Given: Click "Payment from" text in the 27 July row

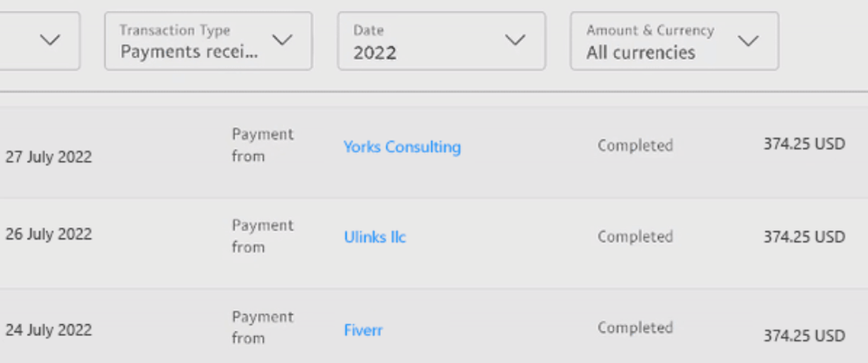Looking at the screenshot, I should pos(262,145).
